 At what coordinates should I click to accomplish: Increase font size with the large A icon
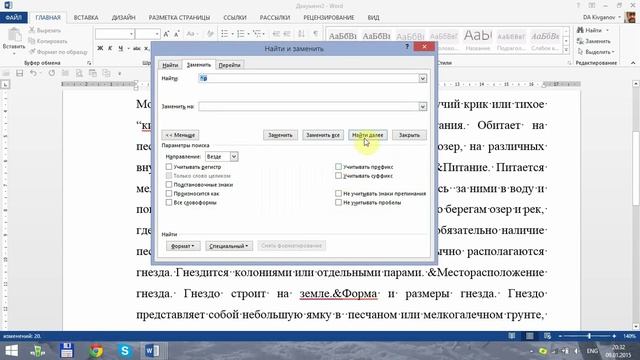pos(166,34)
